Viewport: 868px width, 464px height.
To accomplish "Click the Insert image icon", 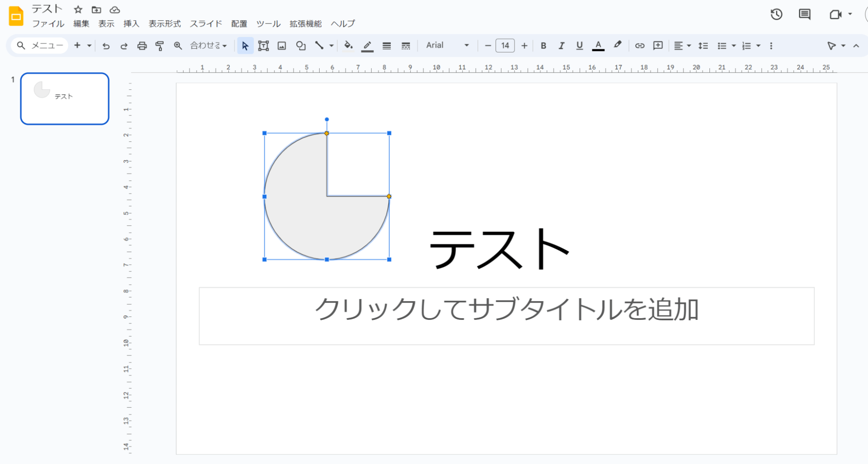I will [x=282, y=46].
